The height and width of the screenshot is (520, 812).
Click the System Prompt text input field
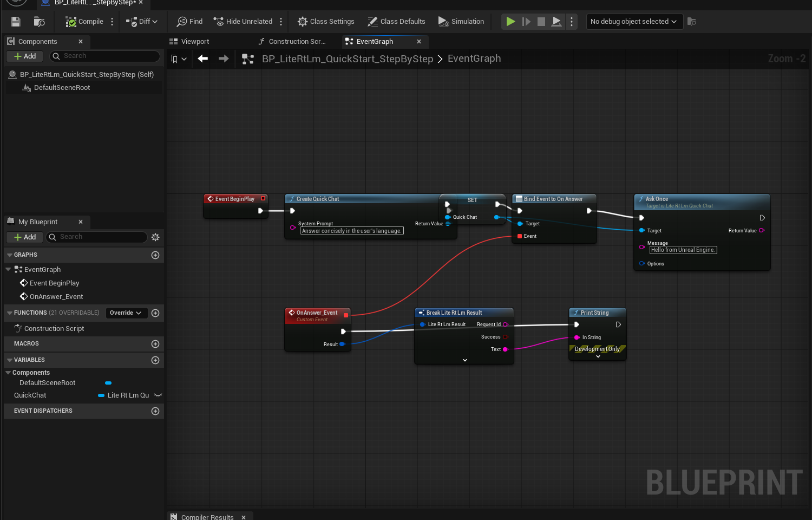352,231
